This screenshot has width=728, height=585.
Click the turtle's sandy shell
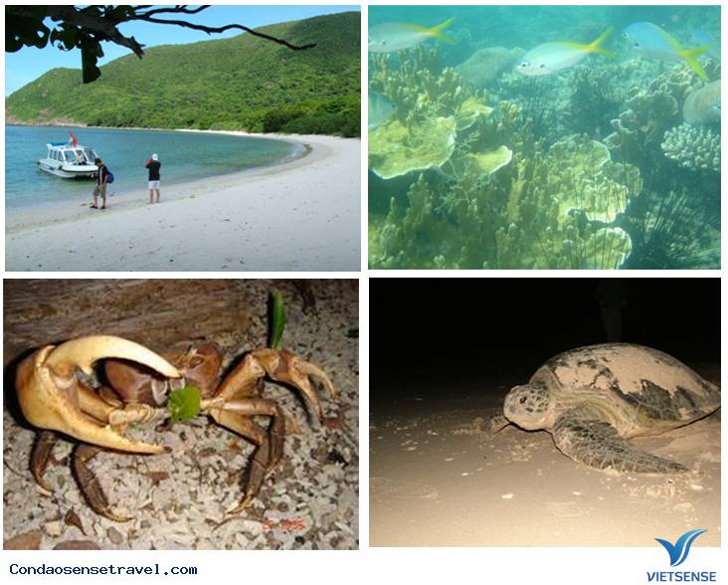625,383
